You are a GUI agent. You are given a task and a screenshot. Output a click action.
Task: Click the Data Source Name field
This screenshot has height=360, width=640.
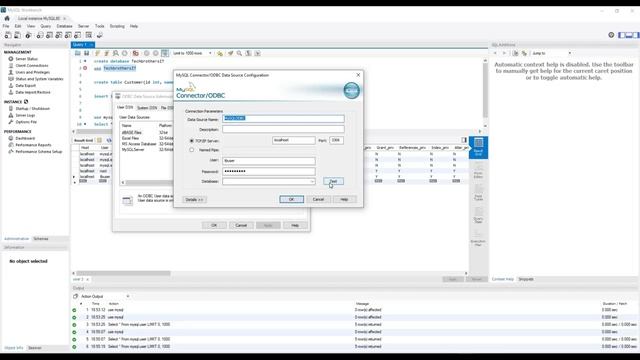point(283,118)
